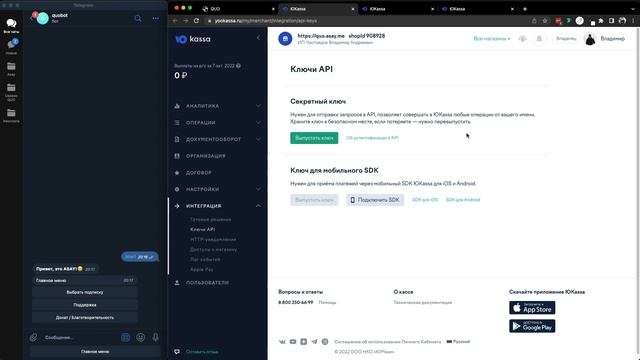Open the browser extensions puzzle icon
Screen dimensions: 640x360
(x=601, y=20)
